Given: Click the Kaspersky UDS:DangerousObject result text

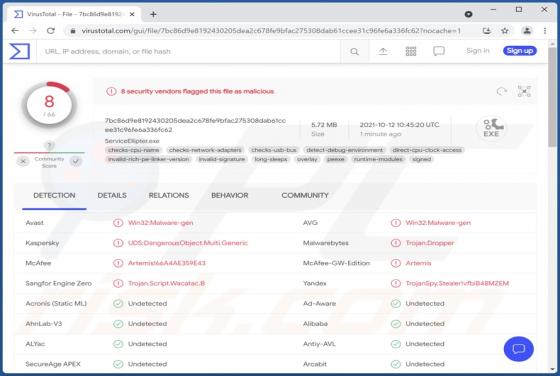Looking at the screenshot, I should pyautogui.click(x=188, y=243).
